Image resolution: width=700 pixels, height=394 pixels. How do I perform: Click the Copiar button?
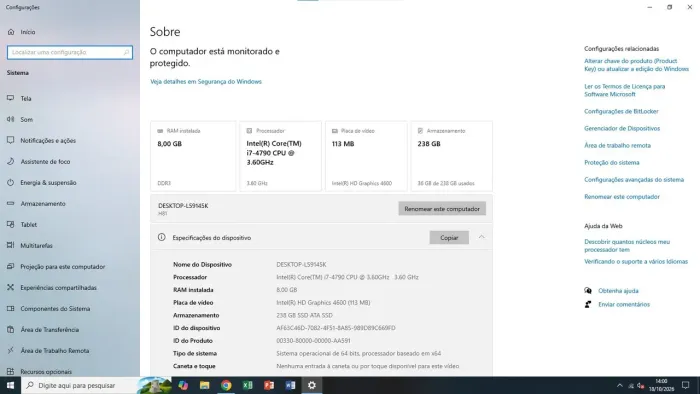[x=449, y=237]
